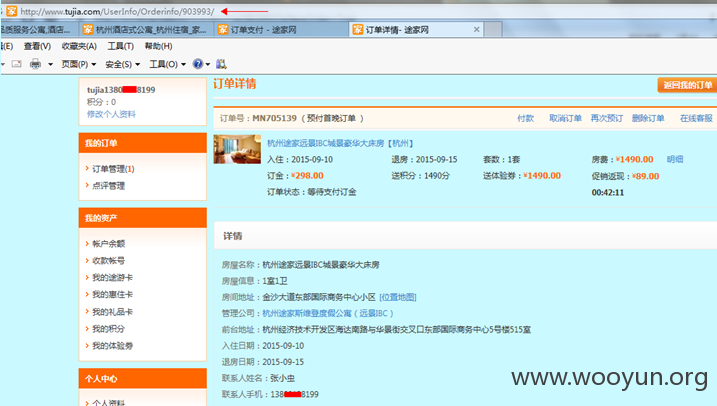This screenshot has width=717, height=406.
Task: Click the read mail toolbar icon
Action: tap(16, 64)
